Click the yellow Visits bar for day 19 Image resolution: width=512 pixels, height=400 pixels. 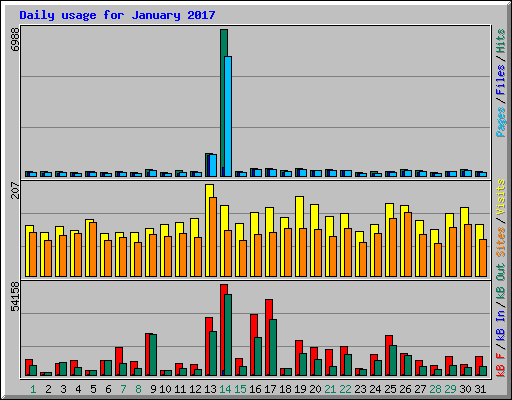pyautogui.click(x=298, y=236)
